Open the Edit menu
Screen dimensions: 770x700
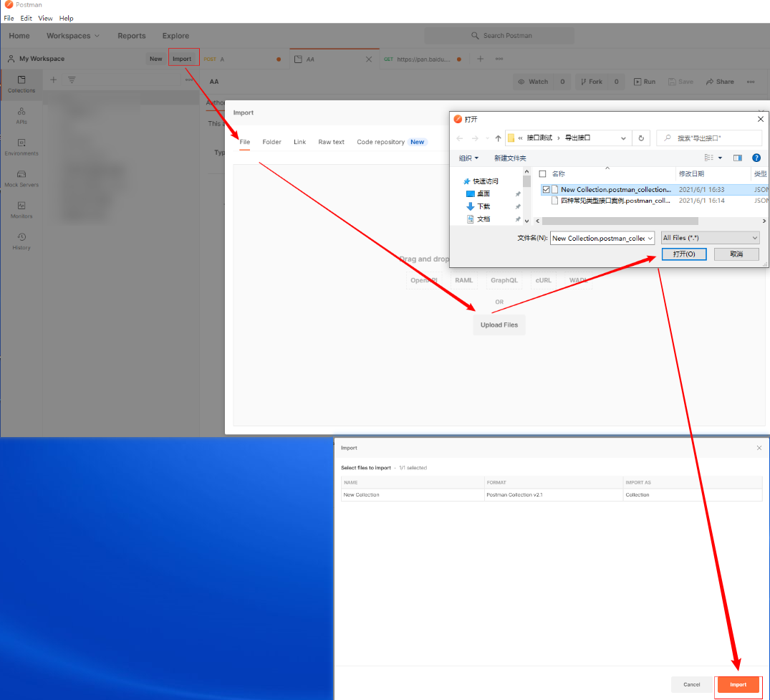point(26,18)
